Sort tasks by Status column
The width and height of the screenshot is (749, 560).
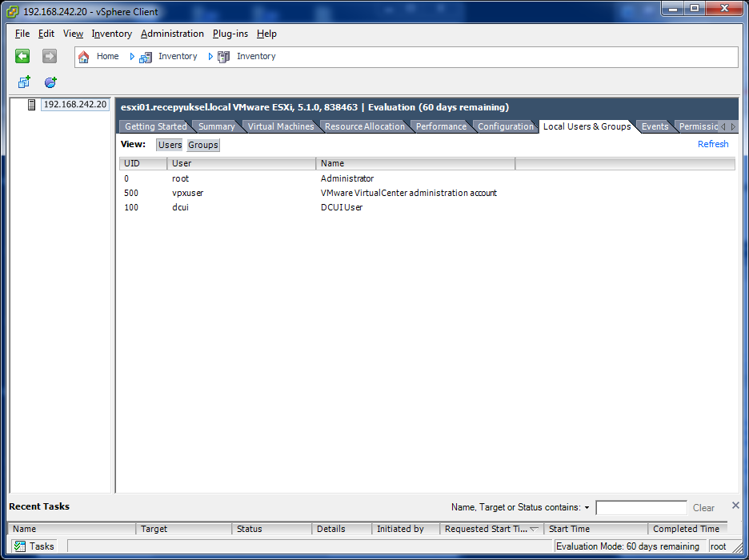coord(272,529)
